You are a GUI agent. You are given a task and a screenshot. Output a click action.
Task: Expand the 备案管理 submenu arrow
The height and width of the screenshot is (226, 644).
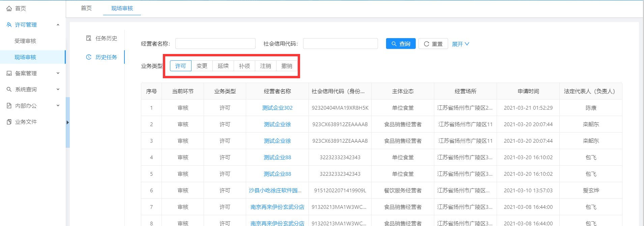(x=58, y=73)
